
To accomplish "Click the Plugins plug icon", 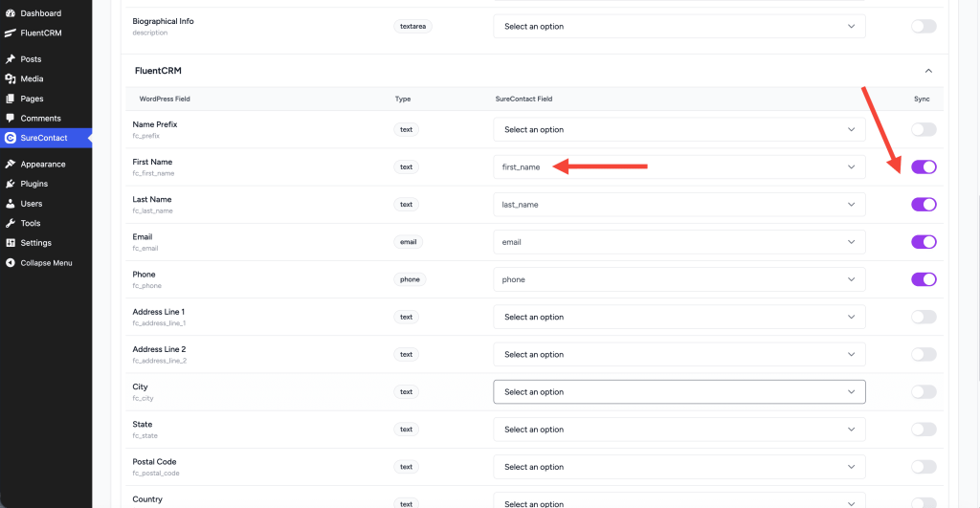I will [11, 184].
